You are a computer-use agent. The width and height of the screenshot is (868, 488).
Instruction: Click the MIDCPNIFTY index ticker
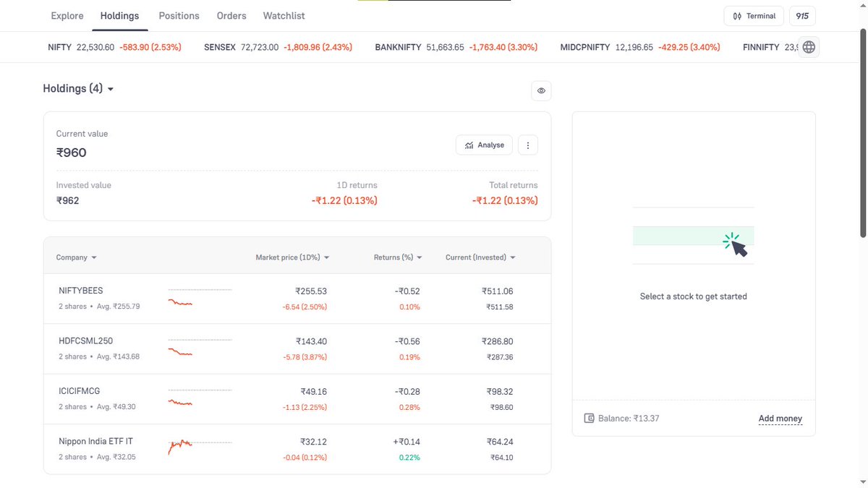(640, 47)
